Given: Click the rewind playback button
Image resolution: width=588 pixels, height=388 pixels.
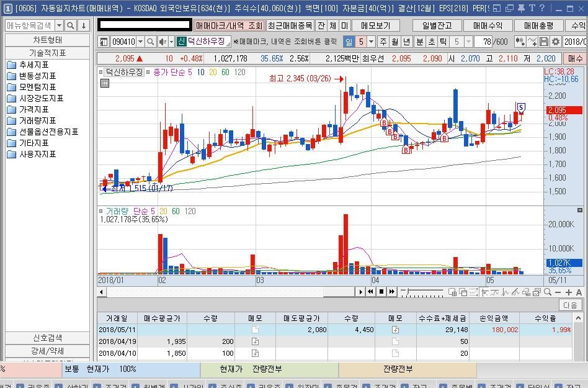Looking at the screenshot, I should click(x=370, y=292).
